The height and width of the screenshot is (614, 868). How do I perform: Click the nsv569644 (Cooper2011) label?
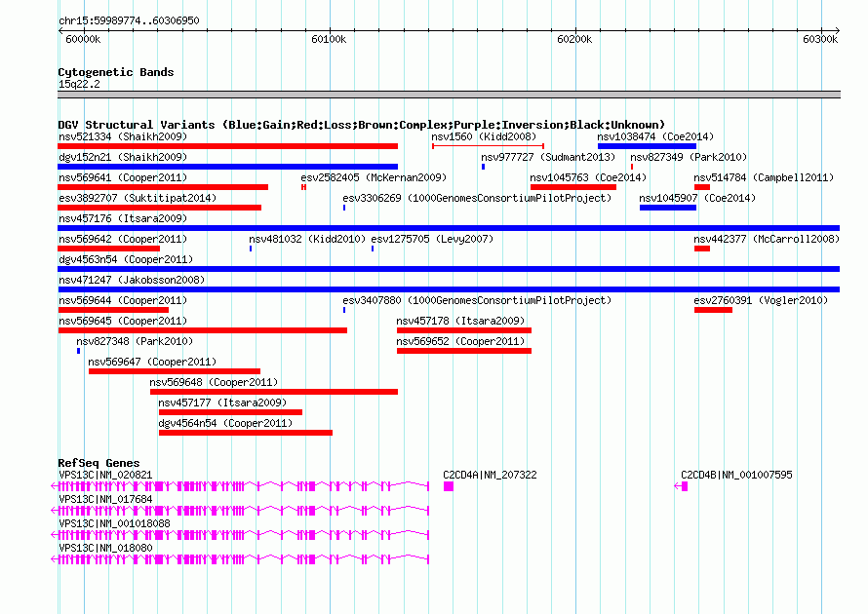[123, 300]
